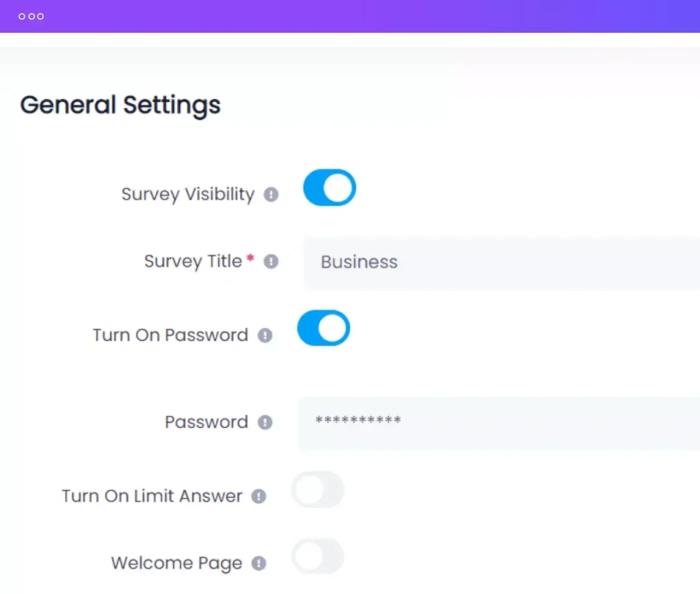Click the first window dot in the purple bar
The image size is (700, 594).
(x=21, y=16)
